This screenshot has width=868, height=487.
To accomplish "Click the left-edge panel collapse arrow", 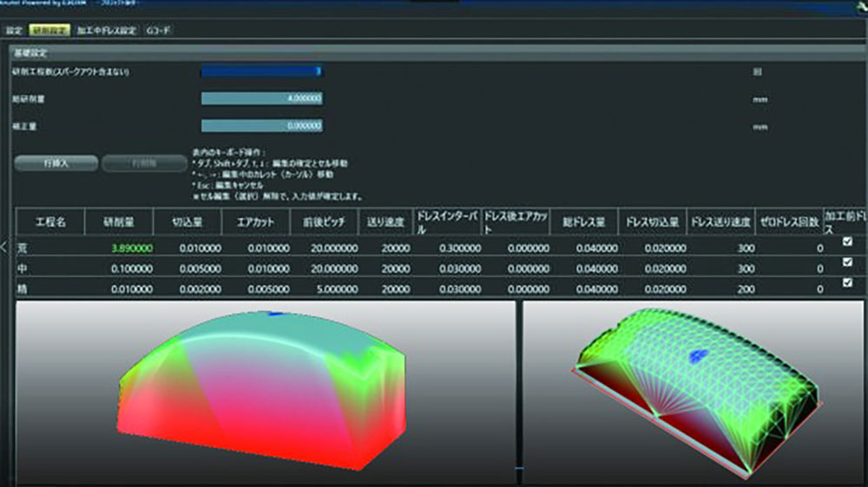I will (x=3, y=247).
